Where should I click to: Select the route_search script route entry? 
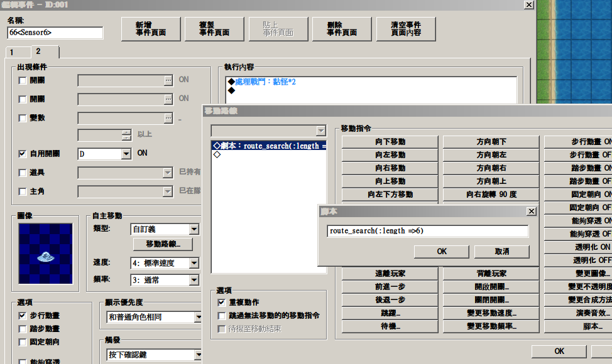(269, 146)
